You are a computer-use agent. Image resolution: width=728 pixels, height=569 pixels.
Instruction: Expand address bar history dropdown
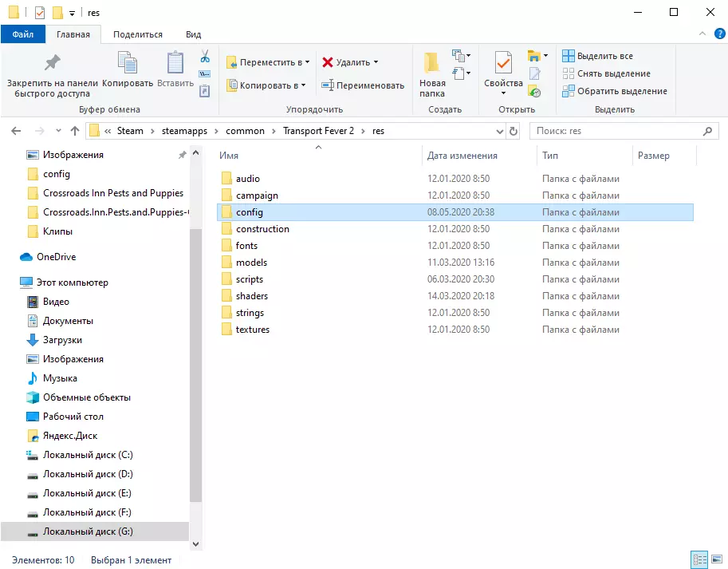click(500, 132)
